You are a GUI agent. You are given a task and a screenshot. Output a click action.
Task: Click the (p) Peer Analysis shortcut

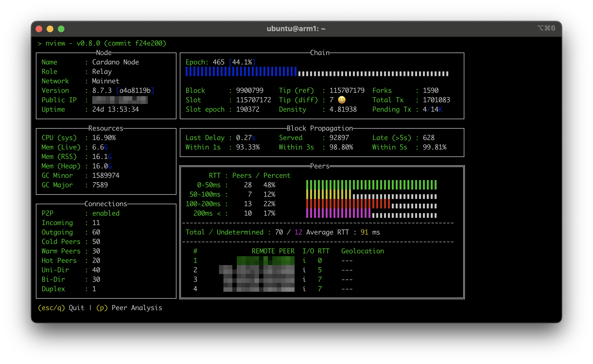(x=129, y=308)
